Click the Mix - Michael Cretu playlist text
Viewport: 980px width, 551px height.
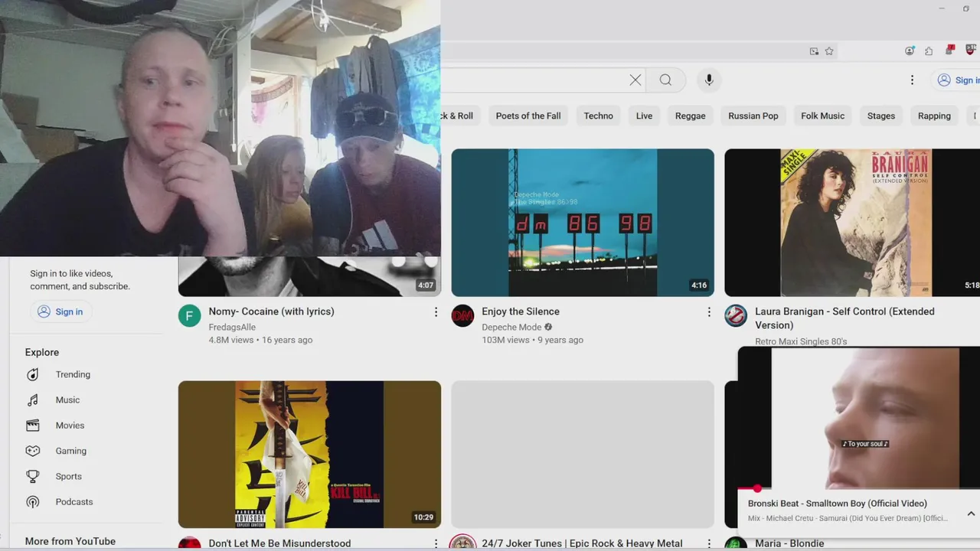click(848, 518)
